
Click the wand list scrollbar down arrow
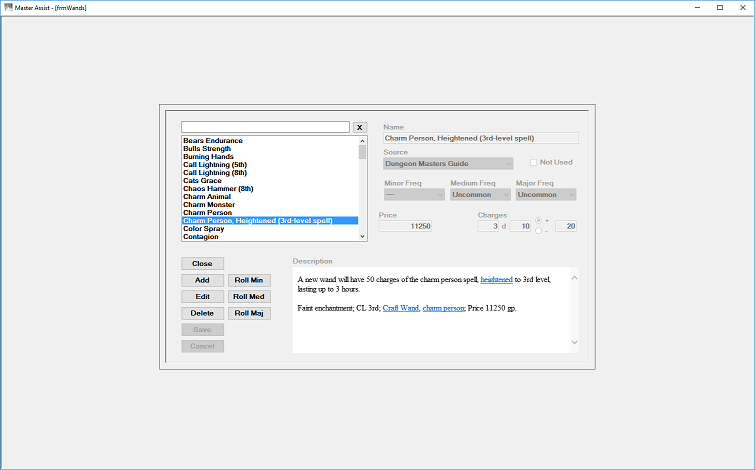(363, 236)
